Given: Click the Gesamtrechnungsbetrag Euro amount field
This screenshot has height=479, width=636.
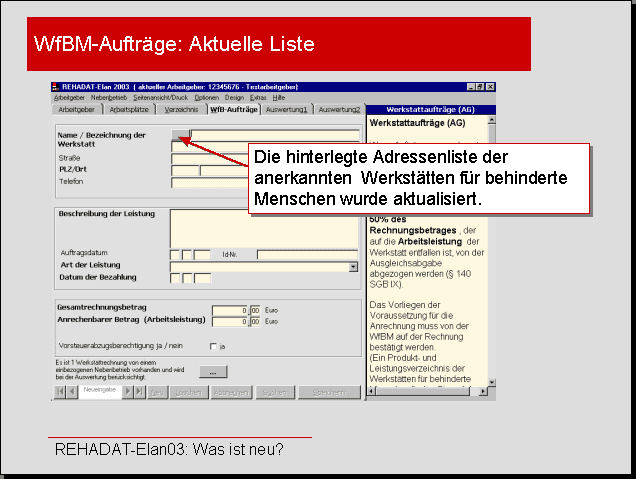Looking at the screenshot, I should click(x=229, y=310).
